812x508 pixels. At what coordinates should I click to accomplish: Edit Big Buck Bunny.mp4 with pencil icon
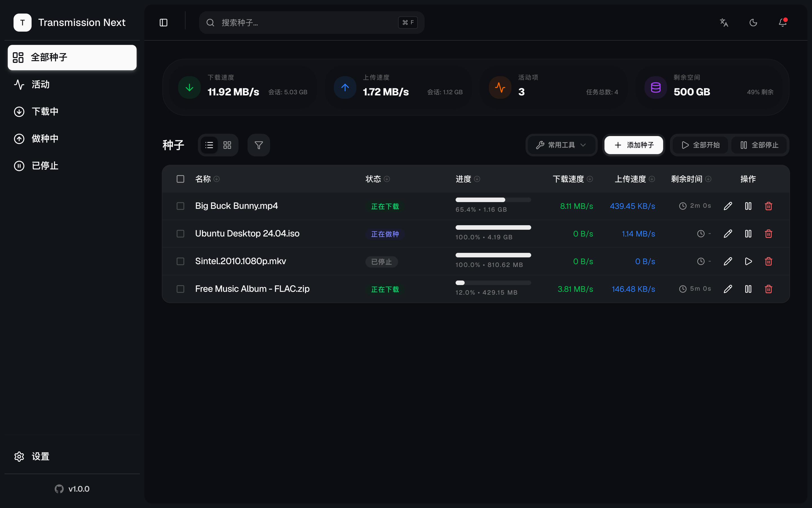click(728, 206)
